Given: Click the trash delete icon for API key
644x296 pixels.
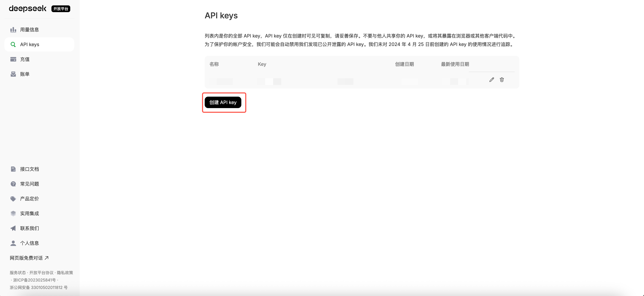Looking at the screenshot, I should point(501,80).
